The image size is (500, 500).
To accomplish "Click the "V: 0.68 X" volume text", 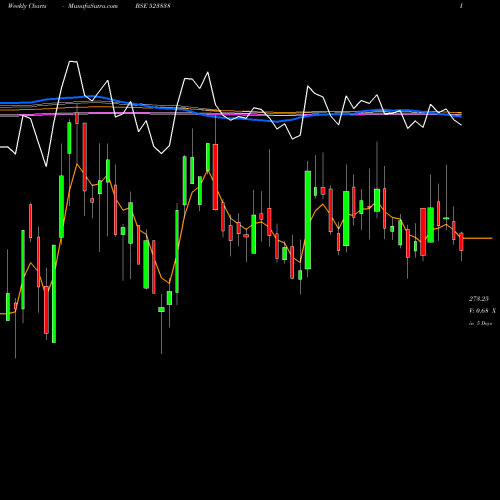I will tap(482, 311).
